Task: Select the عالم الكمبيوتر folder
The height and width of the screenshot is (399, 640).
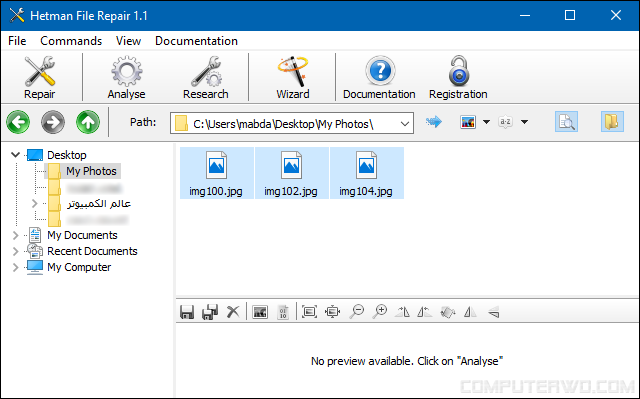Action: click(99, 203)
